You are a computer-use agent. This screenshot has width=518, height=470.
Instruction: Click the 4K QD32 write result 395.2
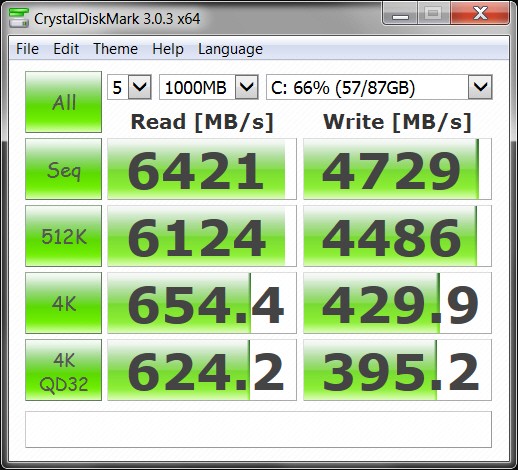tap(397, 370)
